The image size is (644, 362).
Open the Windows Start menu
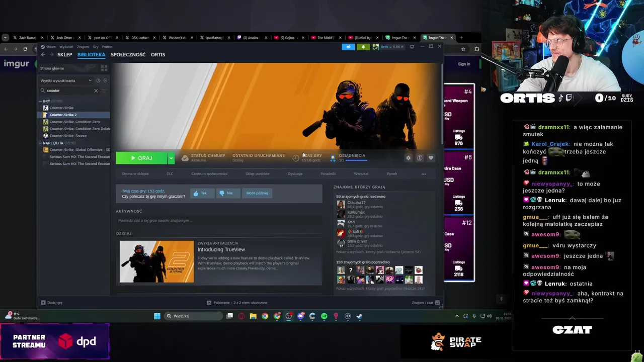click(x=157, y=316)
